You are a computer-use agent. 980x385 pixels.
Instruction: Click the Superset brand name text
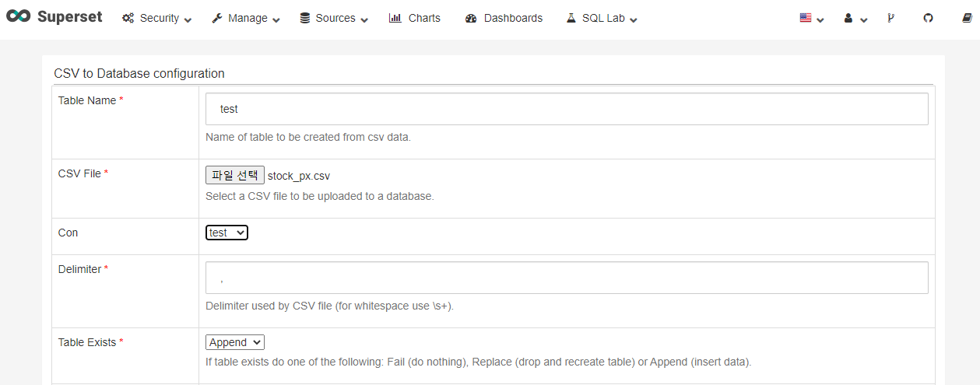(69, 17)
